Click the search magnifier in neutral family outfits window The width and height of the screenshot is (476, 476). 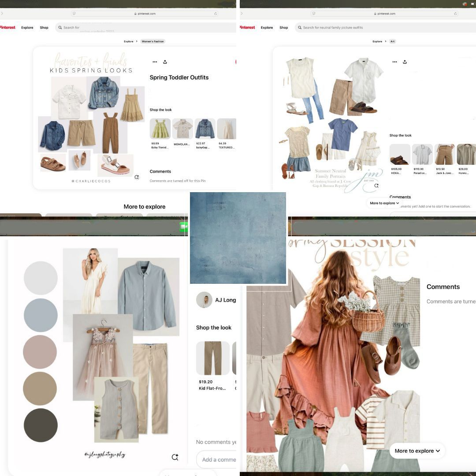click(x=300, y=27)
